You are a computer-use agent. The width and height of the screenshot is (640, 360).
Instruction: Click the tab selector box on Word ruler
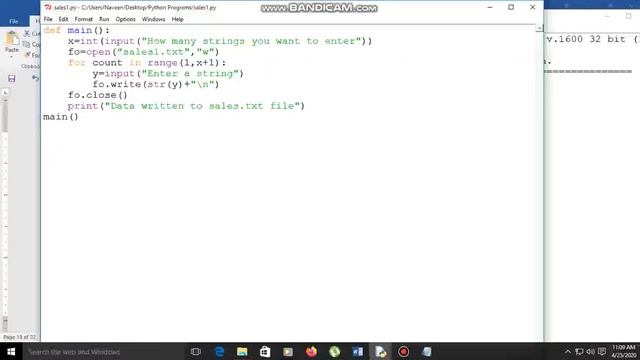[5, 93]
